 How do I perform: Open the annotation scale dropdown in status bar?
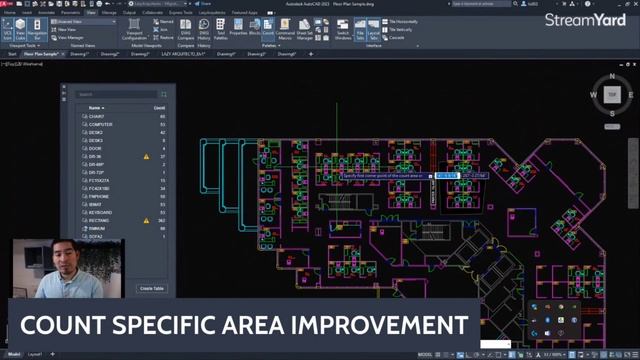(553, 355)
